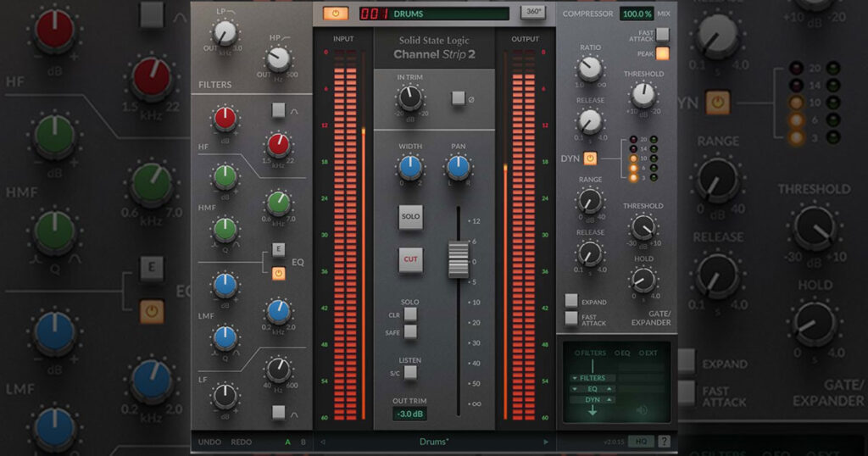Click the black LF frequency knob

[x=278, y=370]
